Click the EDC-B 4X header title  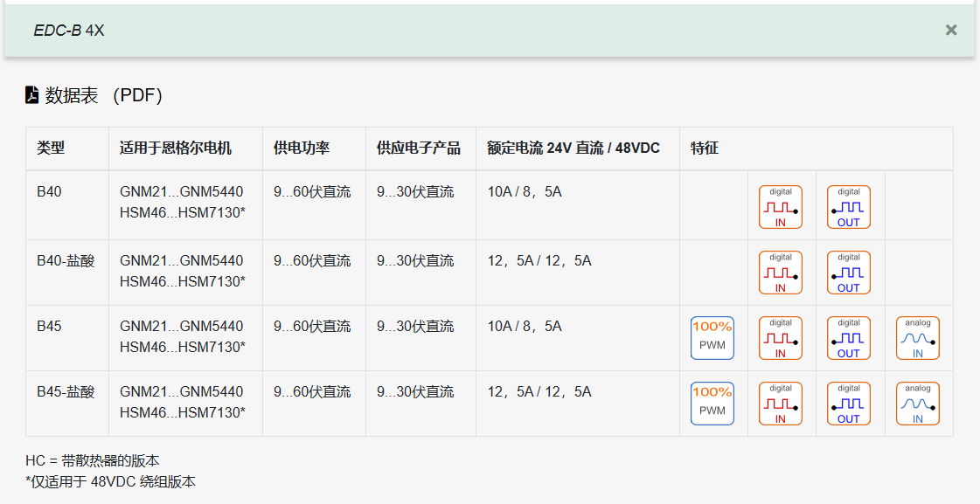pyautogui.click(x=69, y=31)
